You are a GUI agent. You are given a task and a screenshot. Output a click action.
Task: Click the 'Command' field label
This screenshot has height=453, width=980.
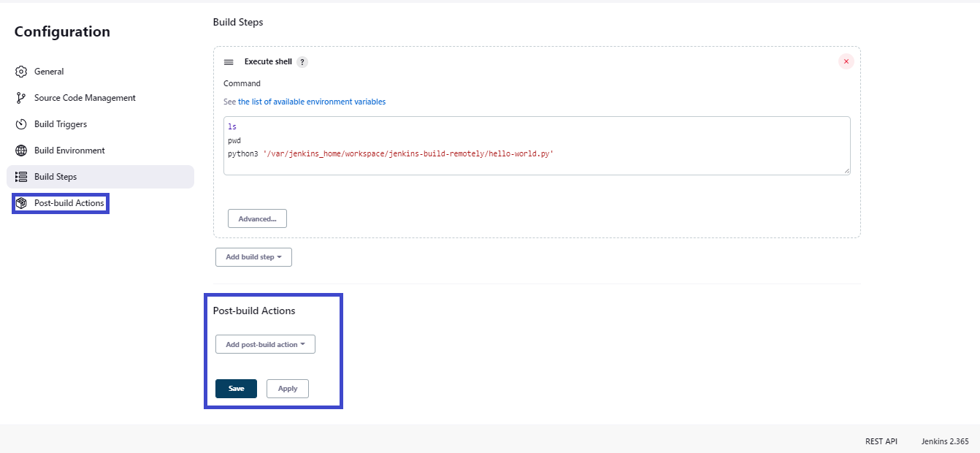point(242,83)
